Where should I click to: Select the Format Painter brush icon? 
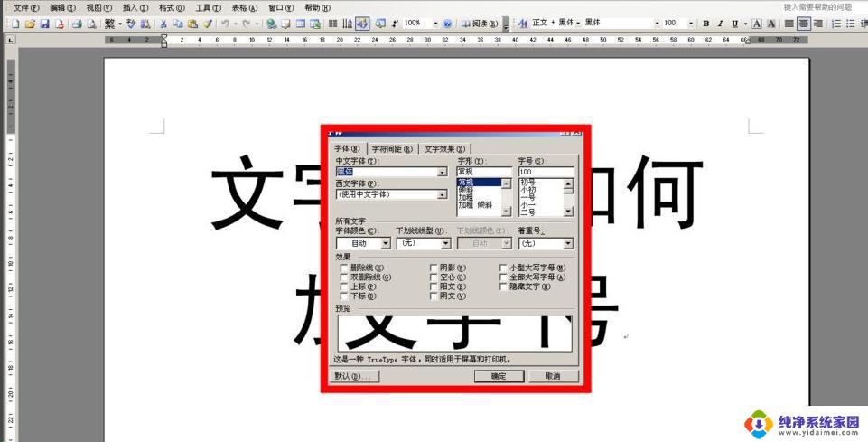tap(207, 24)
